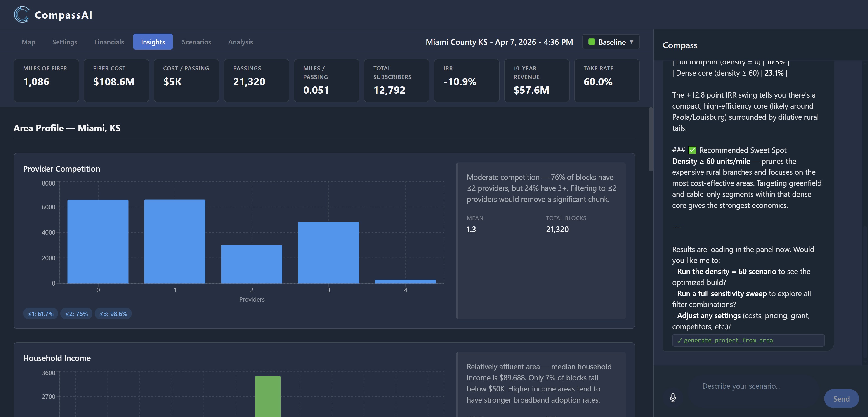Switch to the Analysis tab

pyautogui.click(x=240, y=42)
